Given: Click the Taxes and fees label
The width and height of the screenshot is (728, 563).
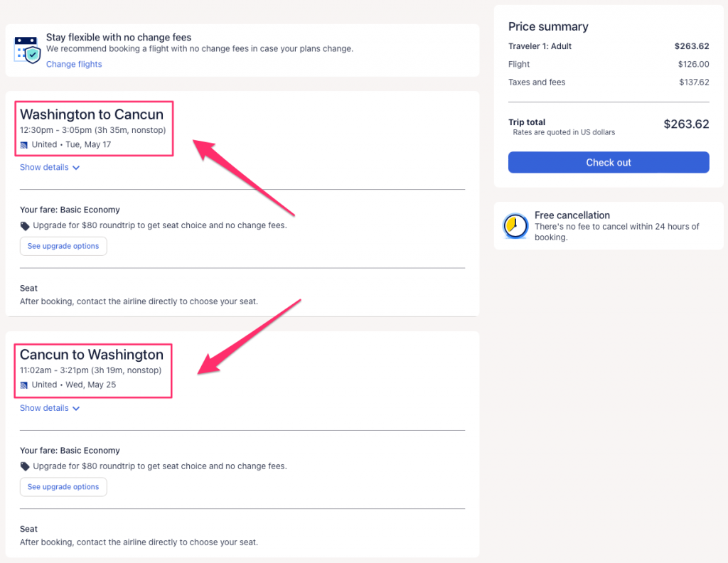Looking at the screenshot, I should (x=537, y=82).
